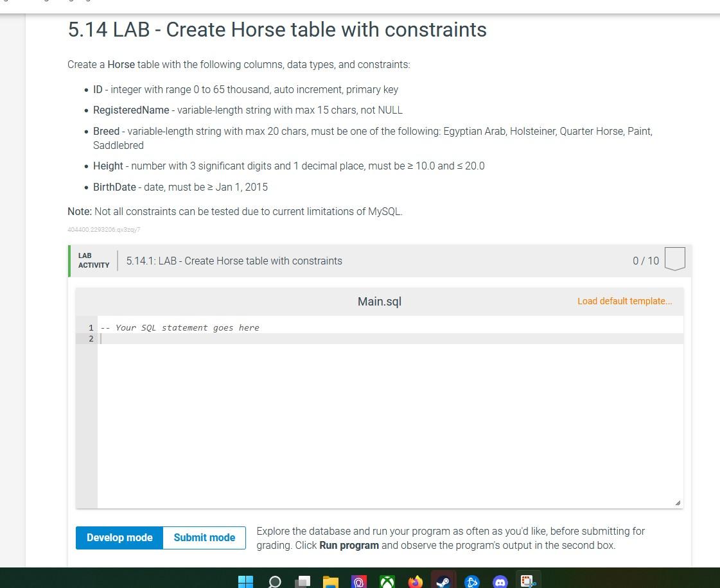Switch to Submit mode
The width and height of the screenshot is (720, 588).
point(204,537)
